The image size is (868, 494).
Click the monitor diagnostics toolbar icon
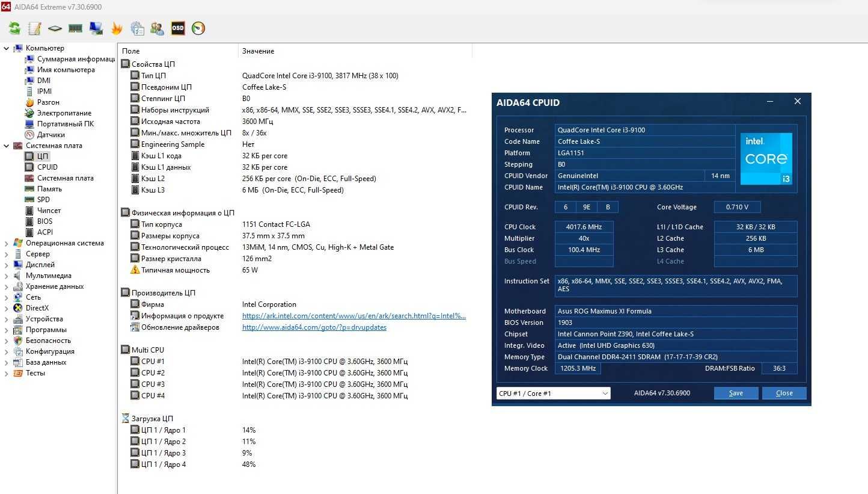(x=96, y=28)
